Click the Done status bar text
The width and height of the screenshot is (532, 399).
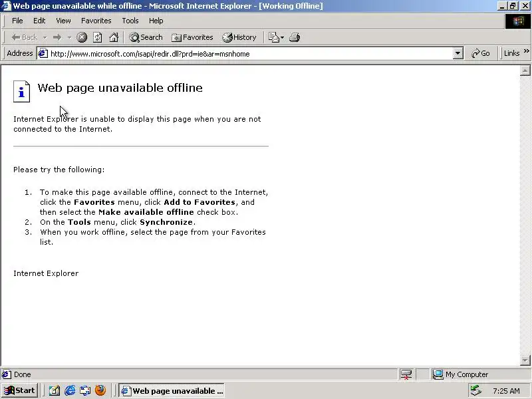pyautogui.click(x=23, y=374)
